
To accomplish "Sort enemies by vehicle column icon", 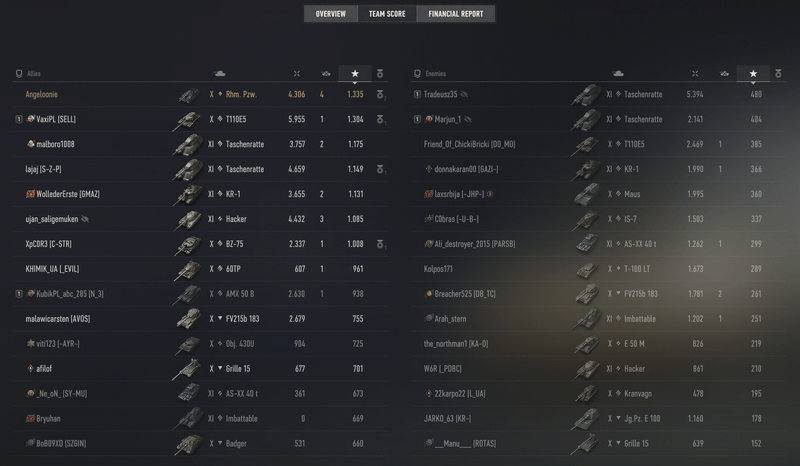I will coord(619,74).
